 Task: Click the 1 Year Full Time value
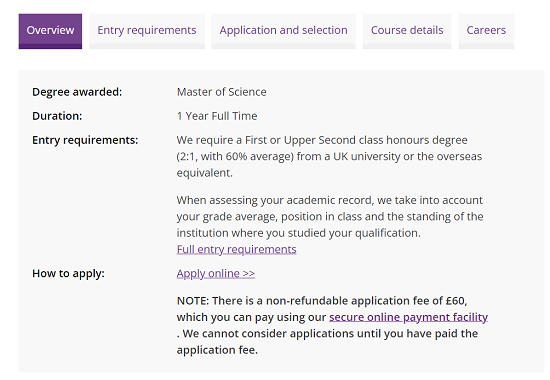tap(217, 116)
